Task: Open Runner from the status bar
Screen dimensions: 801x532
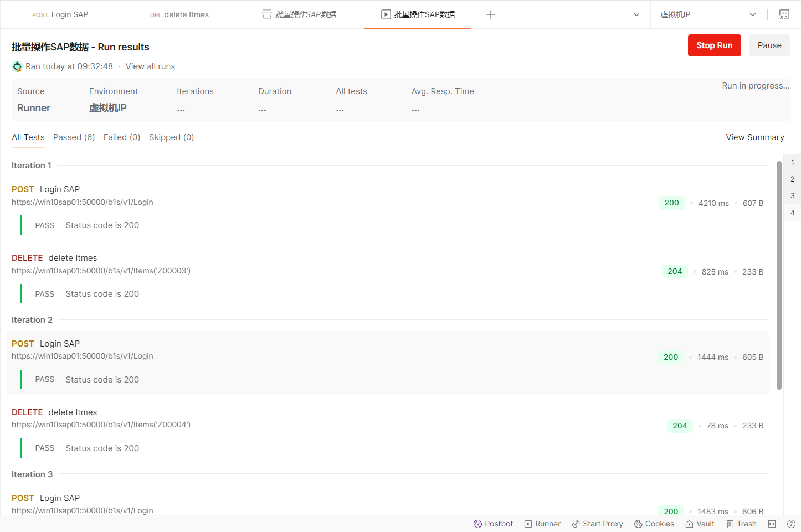Action: pyautogui.click(x=542, y=524)
